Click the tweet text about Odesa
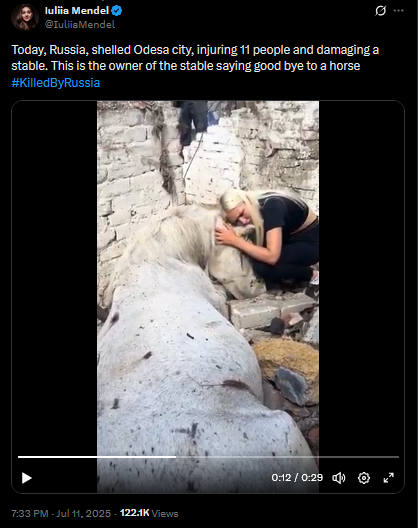The width and height of the screenshot is (418, 528). [195, 58]
